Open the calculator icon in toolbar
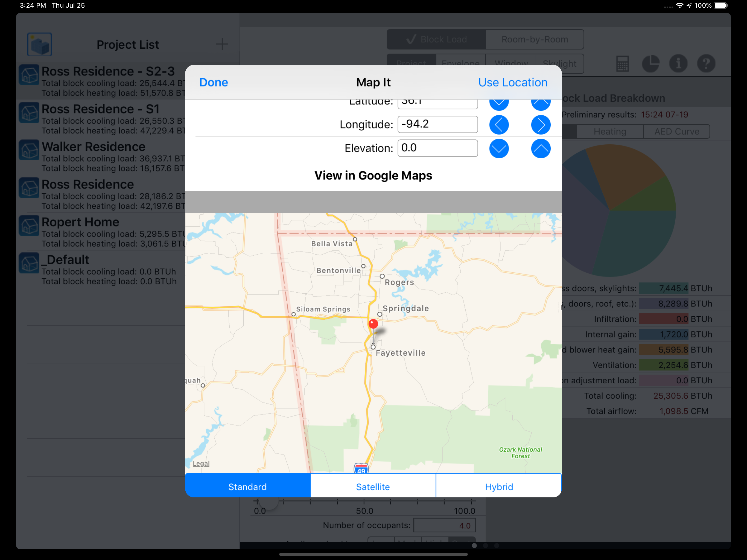The height and width of the screenshot is (560, 747). point(622,63)
